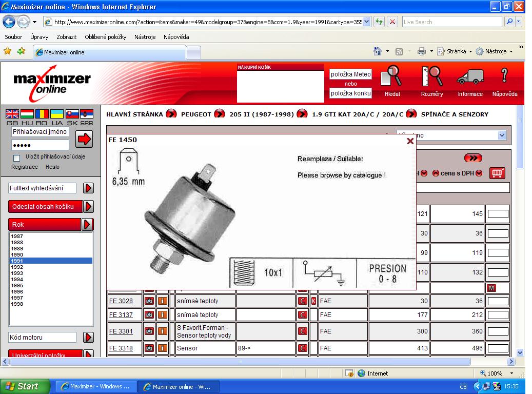Open Informace delivery truck icon

point(470,78)
